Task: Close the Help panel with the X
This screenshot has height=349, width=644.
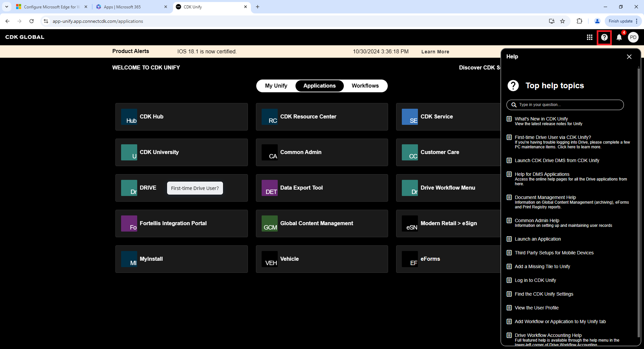Action: pyautogui.click(x=629, y=57)
